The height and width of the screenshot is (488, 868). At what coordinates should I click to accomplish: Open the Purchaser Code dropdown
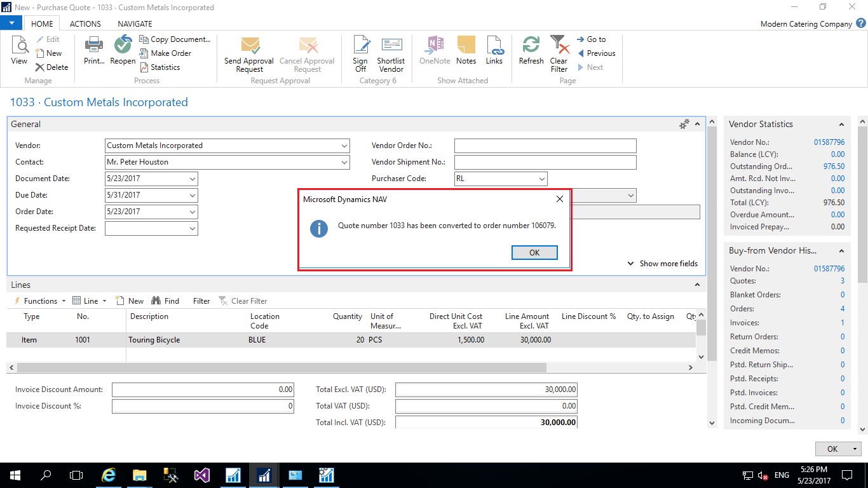pyautogui.click(x=541, y=179)
